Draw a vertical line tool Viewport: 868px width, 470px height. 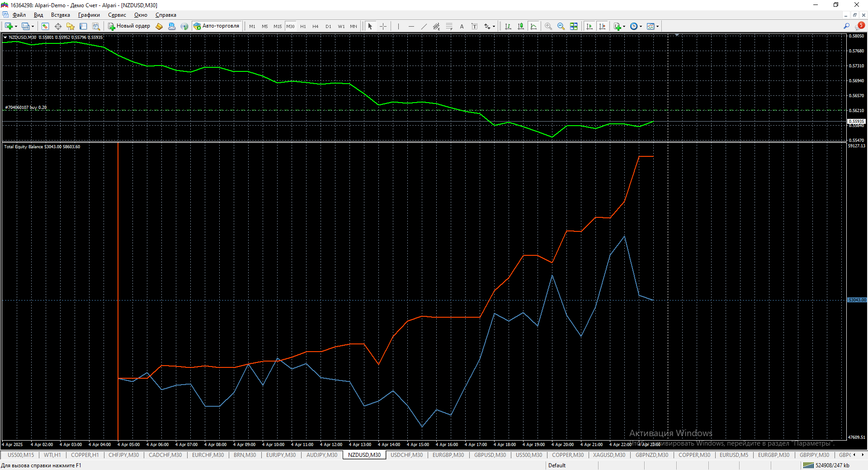click(x=398, y=26)
